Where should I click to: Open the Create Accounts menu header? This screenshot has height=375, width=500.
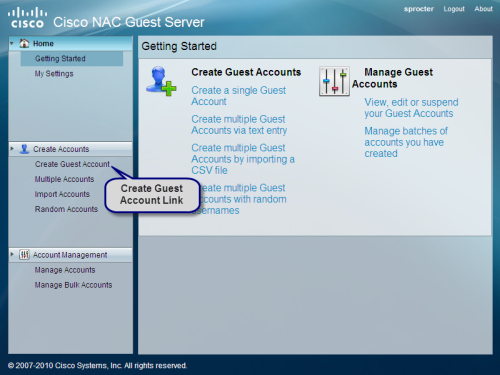(x=70, y=149)
